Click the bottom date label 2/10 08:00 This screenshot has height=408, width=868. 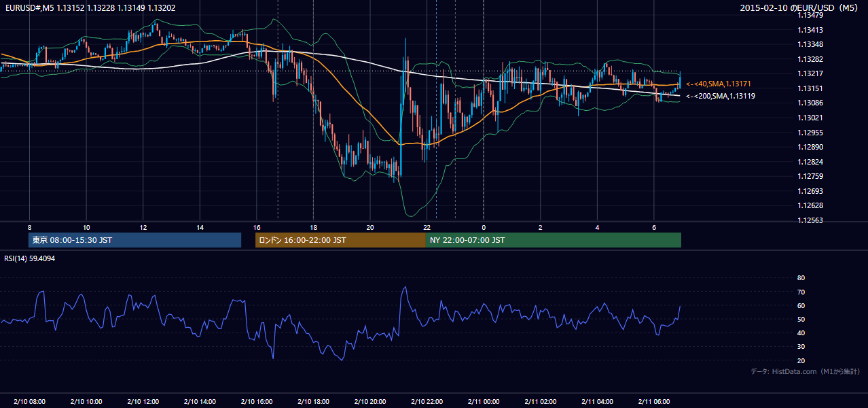point(29,402)
